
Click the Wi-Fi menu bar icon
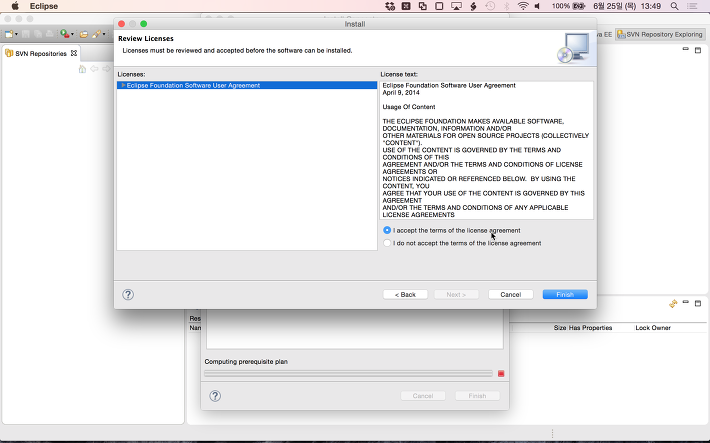click(523, 6)
